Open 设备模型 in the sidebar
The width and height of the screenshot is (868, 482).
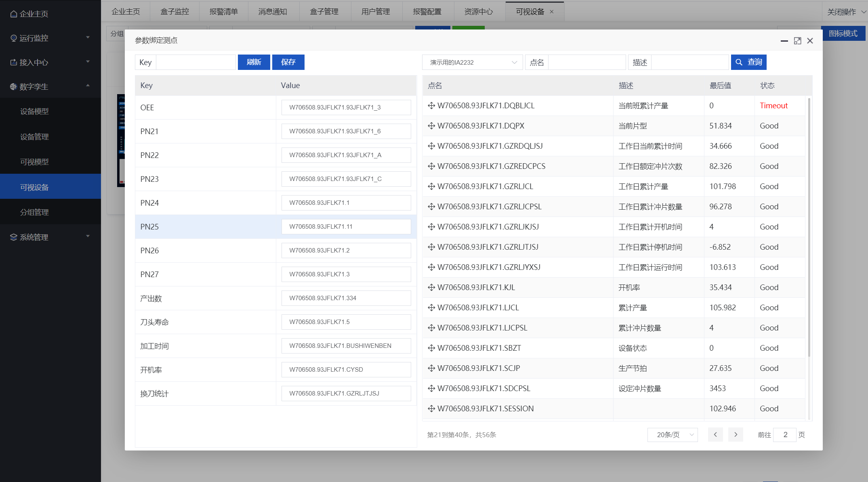click(x=50, y=112)
